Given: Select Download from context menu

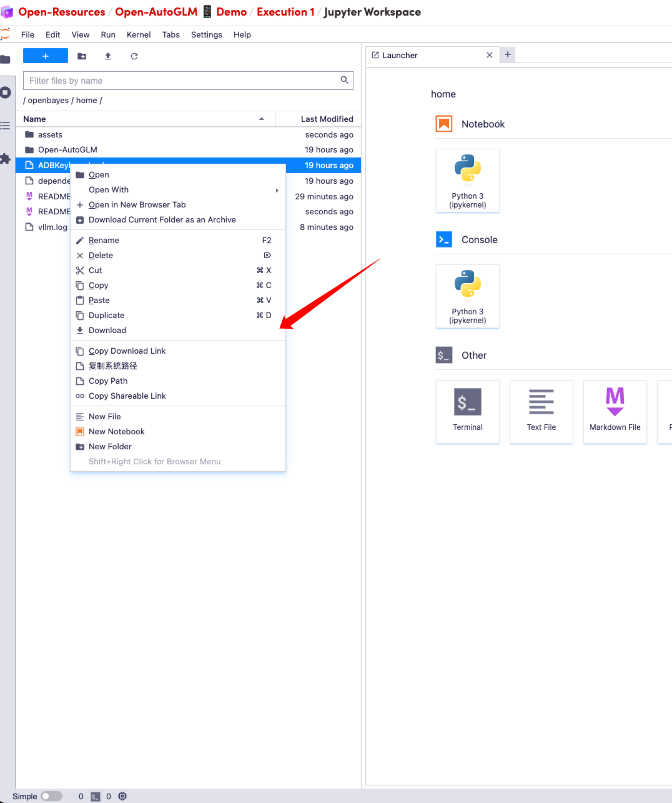Looking at the screenshot, I should (107, 331).
